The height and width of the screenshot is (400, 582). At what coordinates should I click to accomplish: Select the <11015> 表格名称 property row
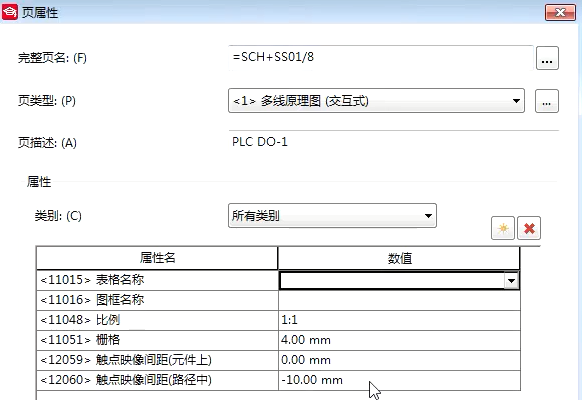tap(157, 280)
